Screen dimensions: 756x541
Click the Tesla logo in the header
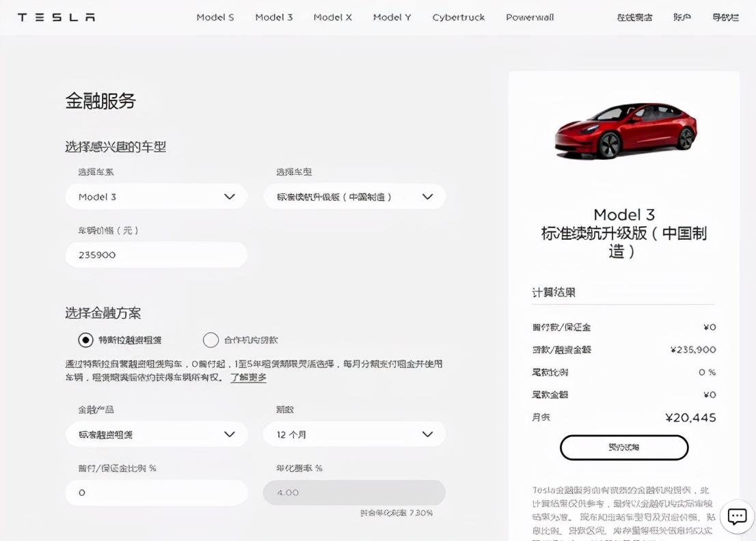pos(56,17)
